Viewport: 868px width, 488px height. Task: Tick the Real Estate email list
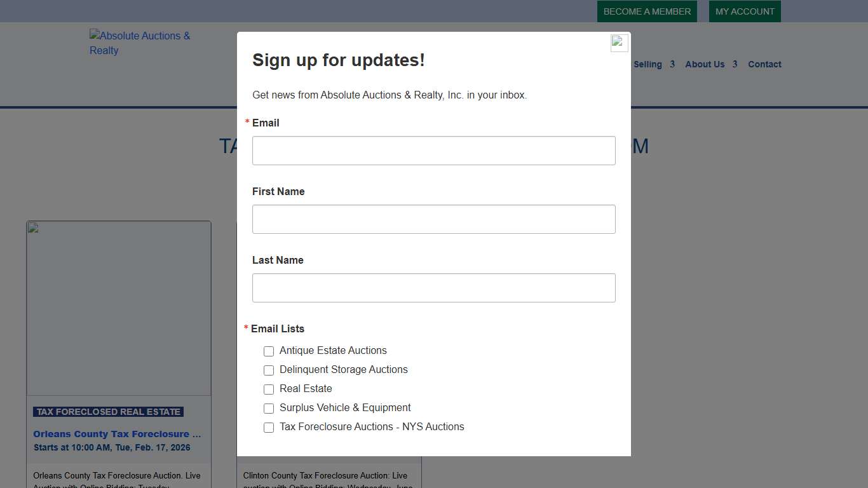[x=269, y=390]
